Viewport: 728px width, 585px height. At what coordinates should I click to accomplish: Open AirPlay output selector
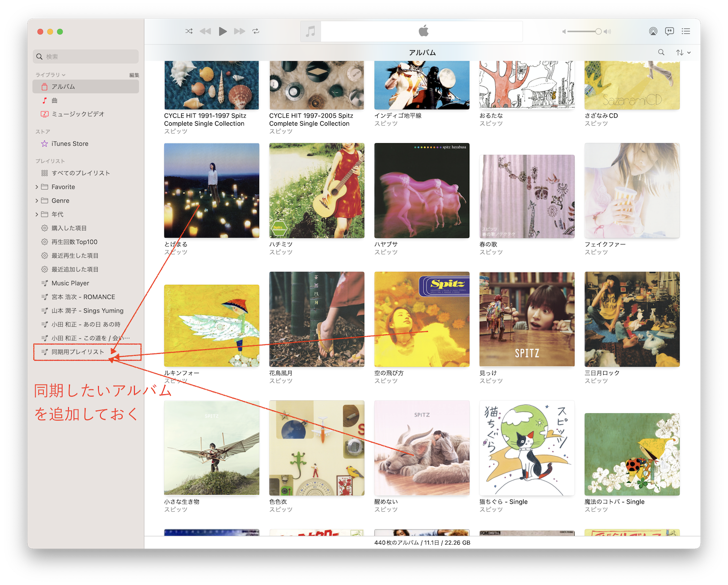(x=653, y=31)
